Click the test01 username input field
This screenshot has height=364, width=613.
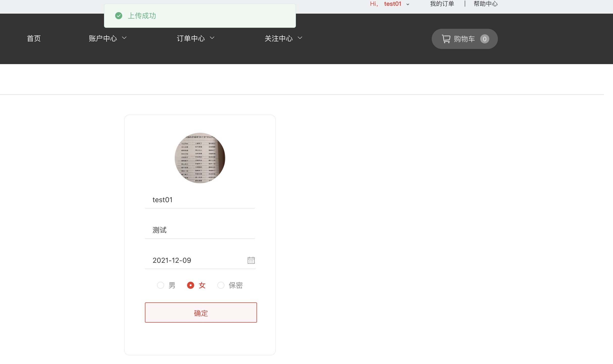(x=199, y=200)
